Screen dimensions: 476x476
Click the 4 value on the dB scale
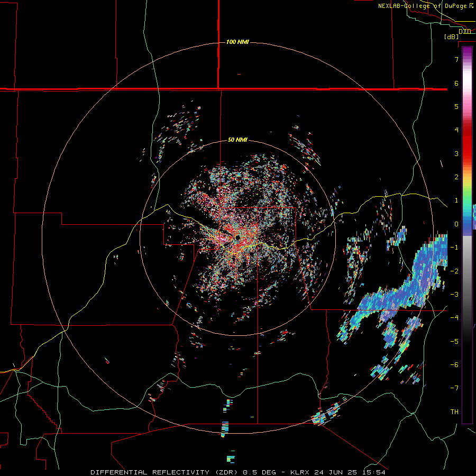pyautogui.click(x=456, y=130)
